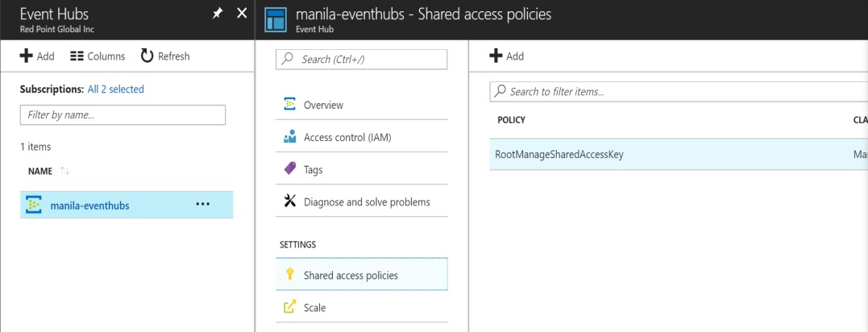The width and height of the screenshot is (868, 332).
Task: Select Shared access policies setting
Action: [351, 275]
